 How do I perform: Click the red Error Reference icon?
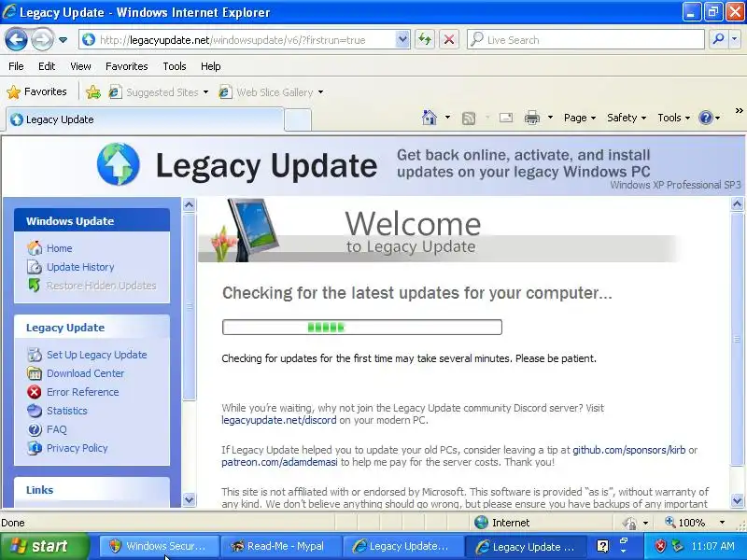tap(35, 392)
